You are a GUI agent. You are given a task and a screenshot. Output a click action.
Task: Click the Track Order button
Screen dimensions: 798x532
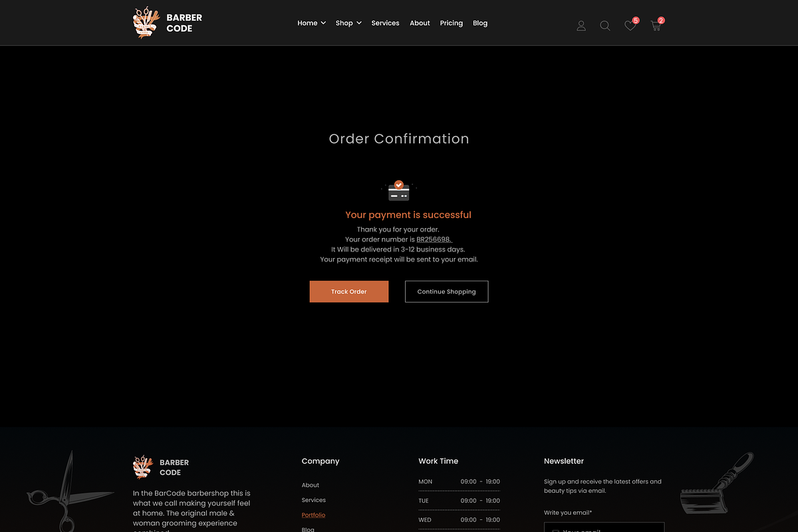(x=349, y=291)
